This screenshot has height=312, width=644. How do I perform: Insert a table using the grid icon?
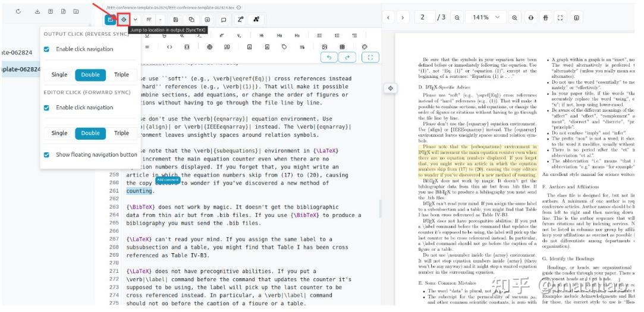coord(342,47)
